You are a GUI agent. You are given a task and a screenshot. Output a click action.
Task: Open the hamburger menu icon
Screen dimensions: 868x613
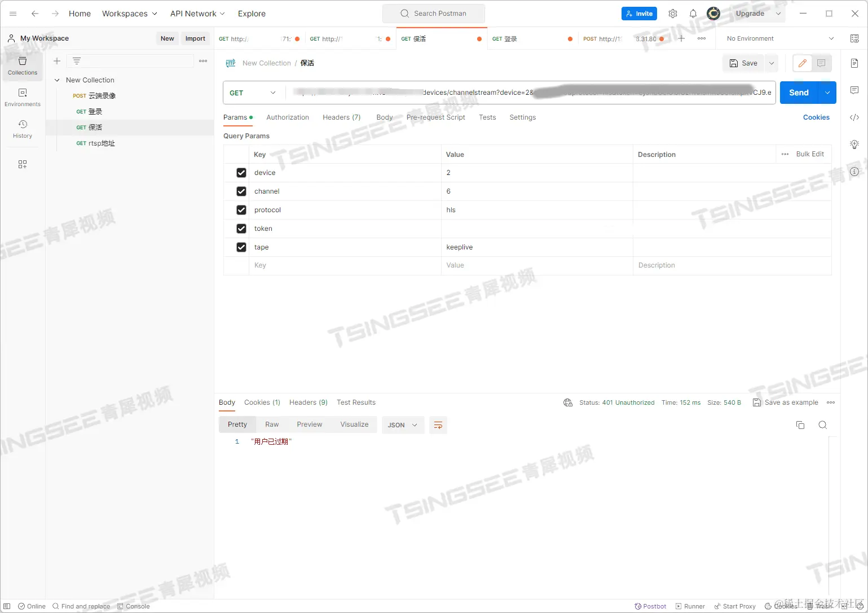13,14
